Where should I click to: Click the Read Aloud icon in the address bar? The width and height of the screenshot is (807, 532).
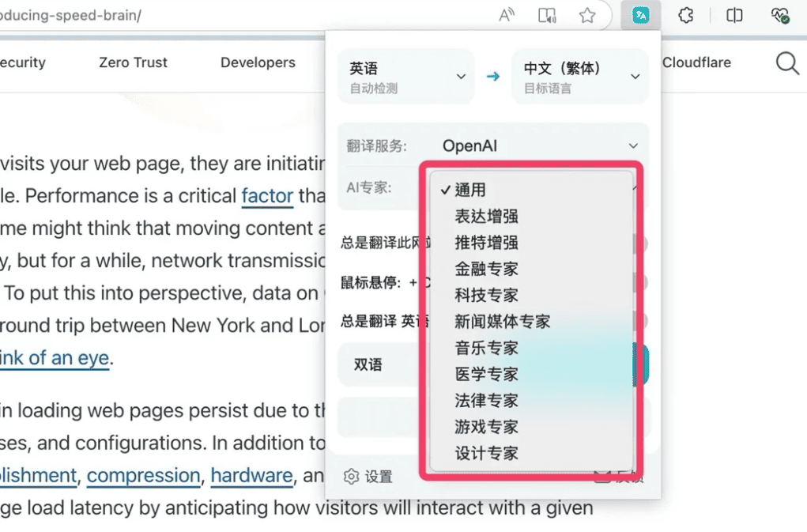[x=507, y=15]
